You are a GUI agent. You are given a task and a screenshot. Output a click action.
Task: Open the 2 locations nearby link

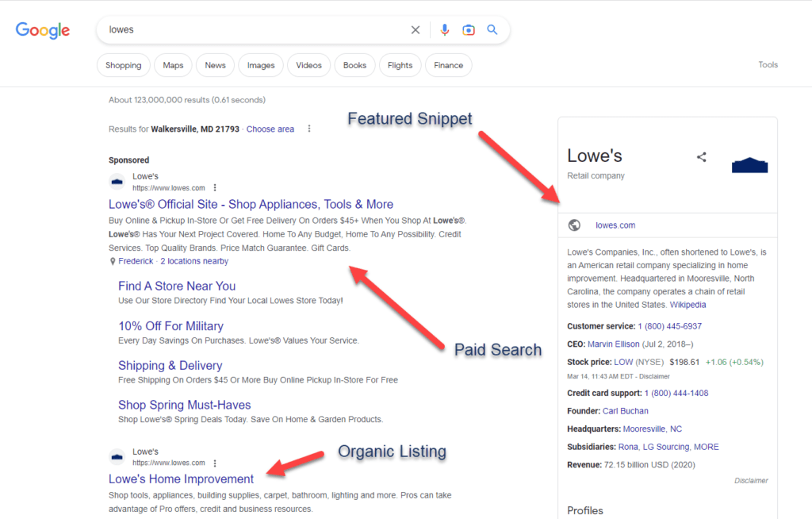pos(194,261)
